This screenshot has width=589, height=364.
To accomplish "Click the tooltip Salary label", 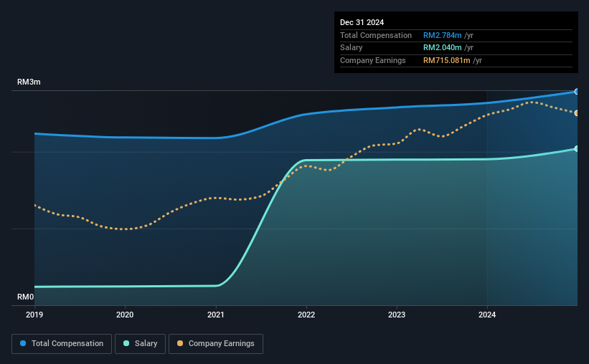I will coord(352,48).
